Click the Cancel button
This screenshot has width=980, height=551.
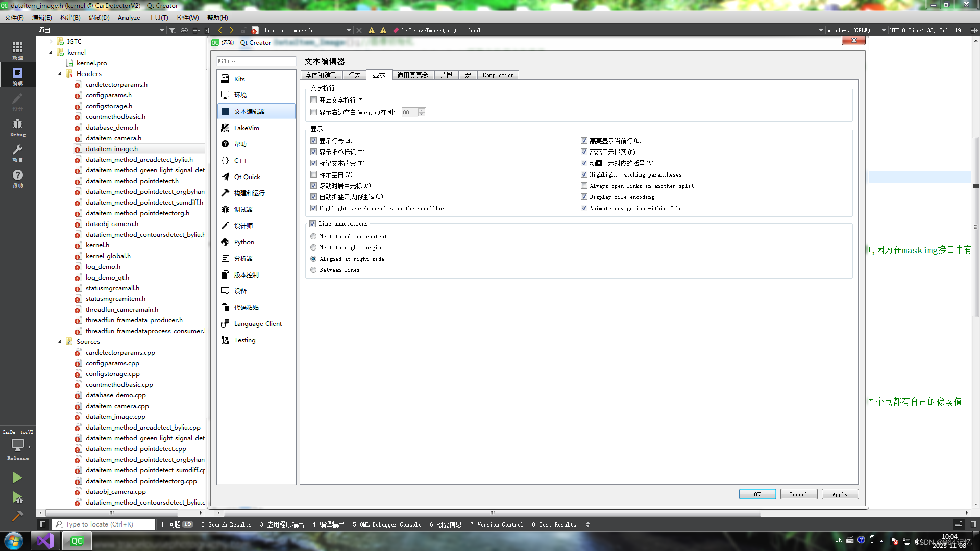pyautogui.click(x=798, y=494)
